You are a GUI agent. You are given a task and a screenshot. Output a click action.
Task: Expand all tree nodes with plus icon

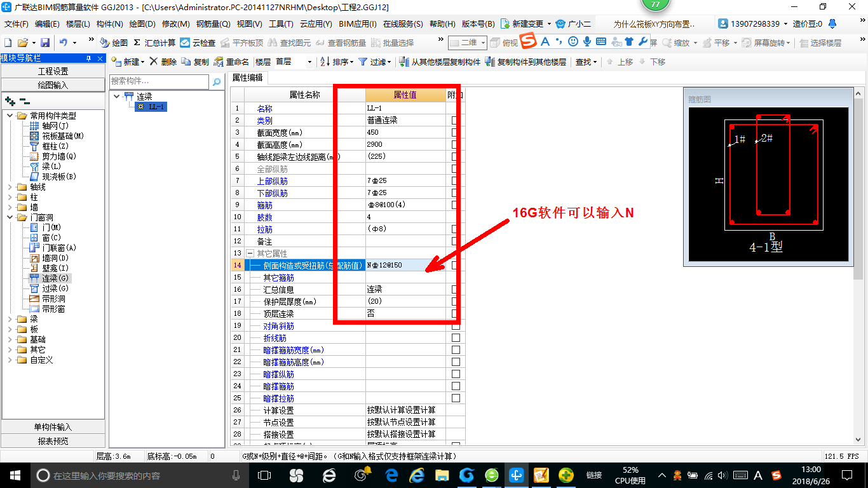coord(10,100)
